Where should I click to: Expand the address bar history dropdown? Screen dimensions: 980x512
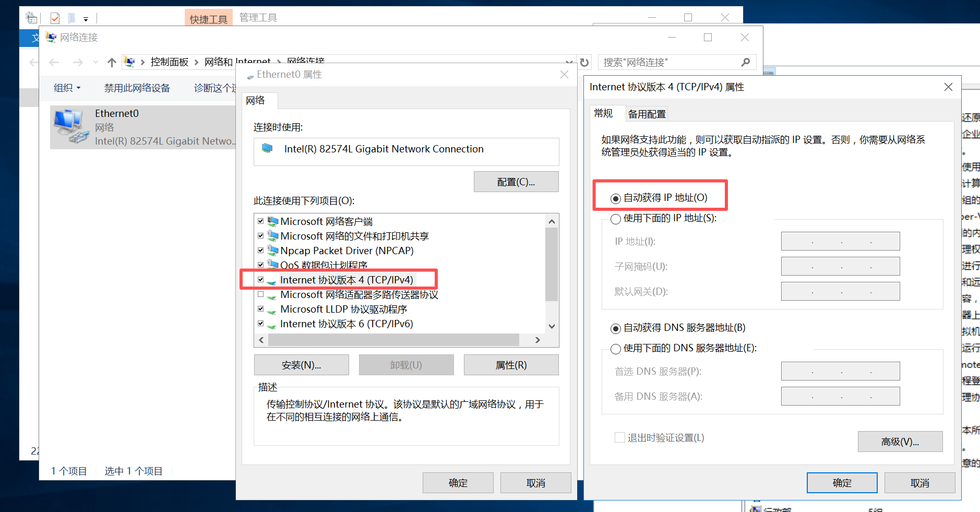(569, 62)
